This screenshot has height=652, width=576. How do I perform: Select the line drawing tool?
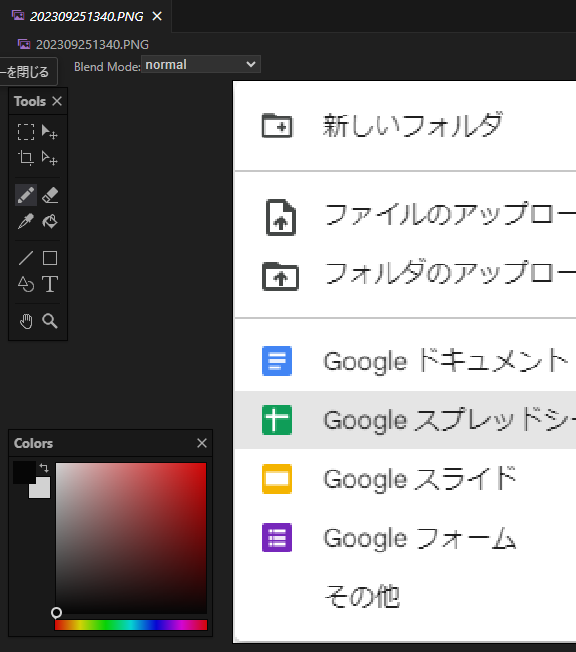26,258
